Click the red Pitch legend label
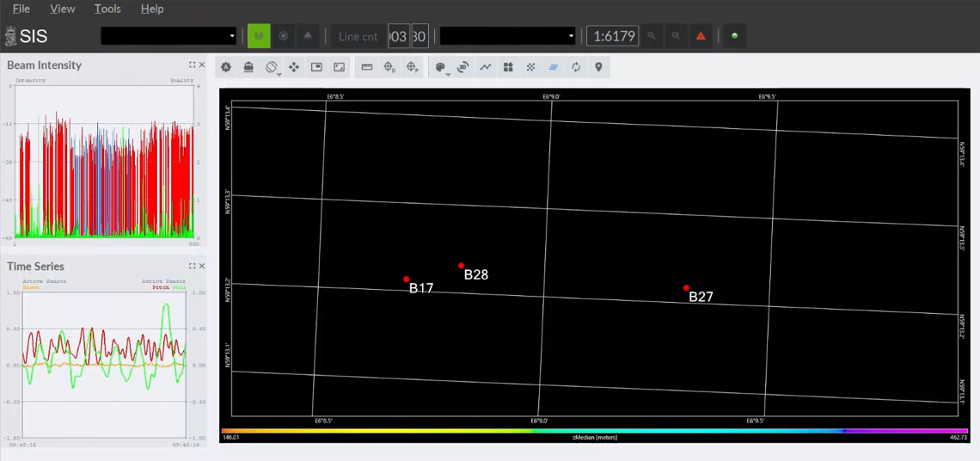The width and height of the screenshot is (980, 461). point(161,288)
